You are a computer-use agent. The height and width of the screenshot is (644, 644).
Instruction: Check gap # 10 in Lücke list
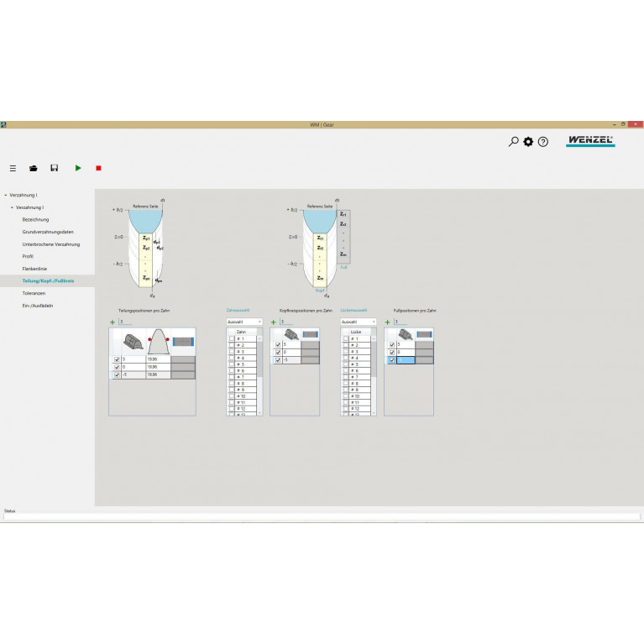[346, 396]
